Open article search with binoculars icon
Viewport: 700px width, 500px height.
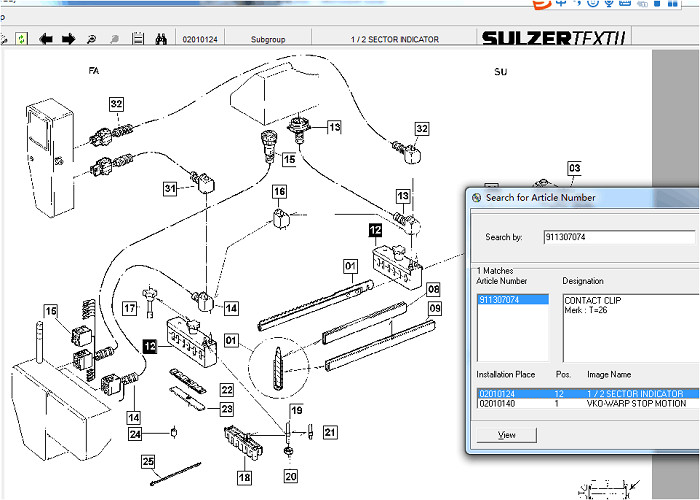161,39
